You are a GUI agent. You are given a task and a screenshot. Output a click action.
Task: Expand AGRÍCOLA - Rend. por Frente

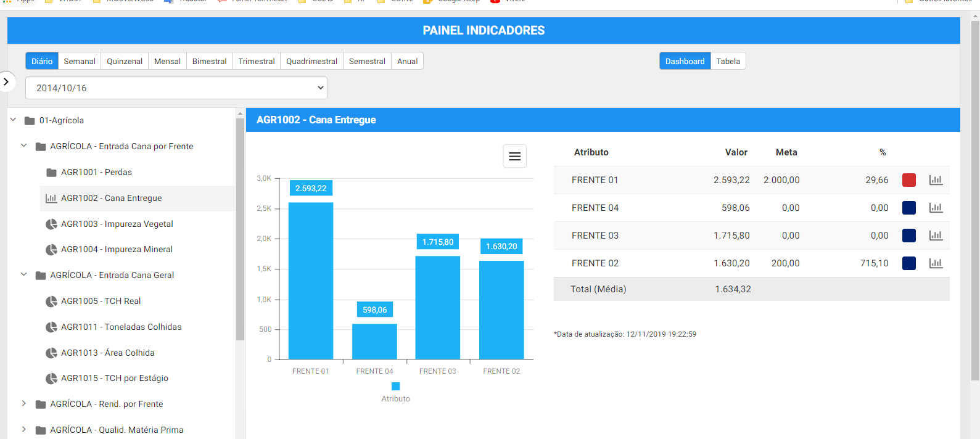pos(24,403)
